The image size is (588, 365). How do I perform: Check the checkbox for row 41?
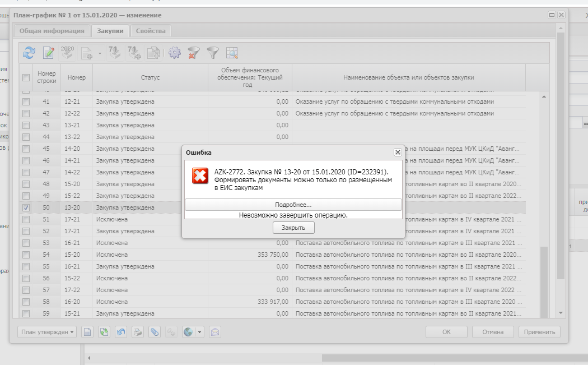[x=26, y=101]
